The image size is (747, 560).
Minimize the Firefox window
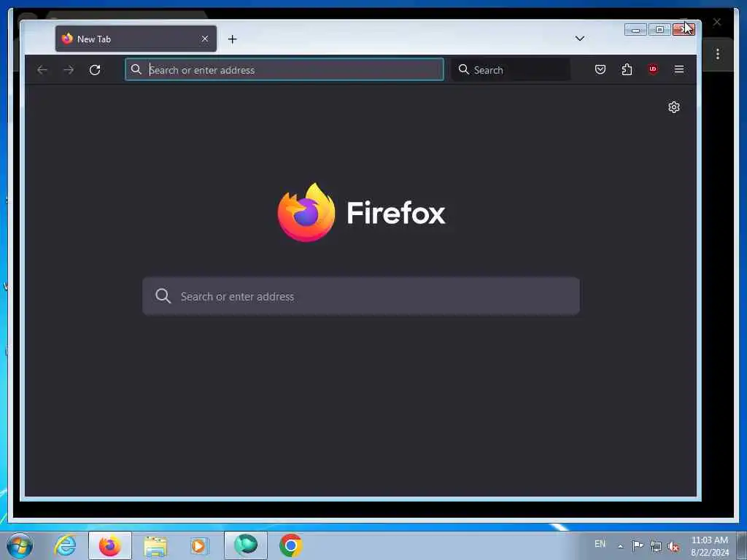(x=635, y=29)
